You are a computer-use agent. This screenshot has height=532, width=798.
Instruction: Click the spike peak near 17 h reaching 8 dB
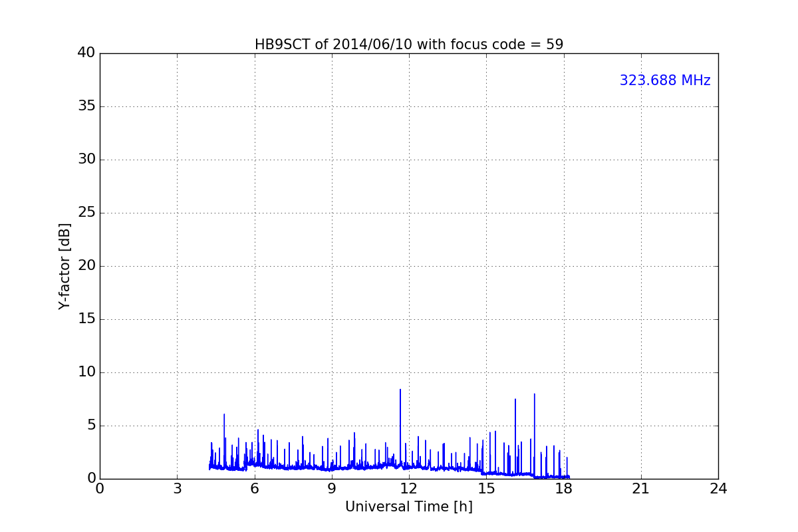tap(534, 395)
